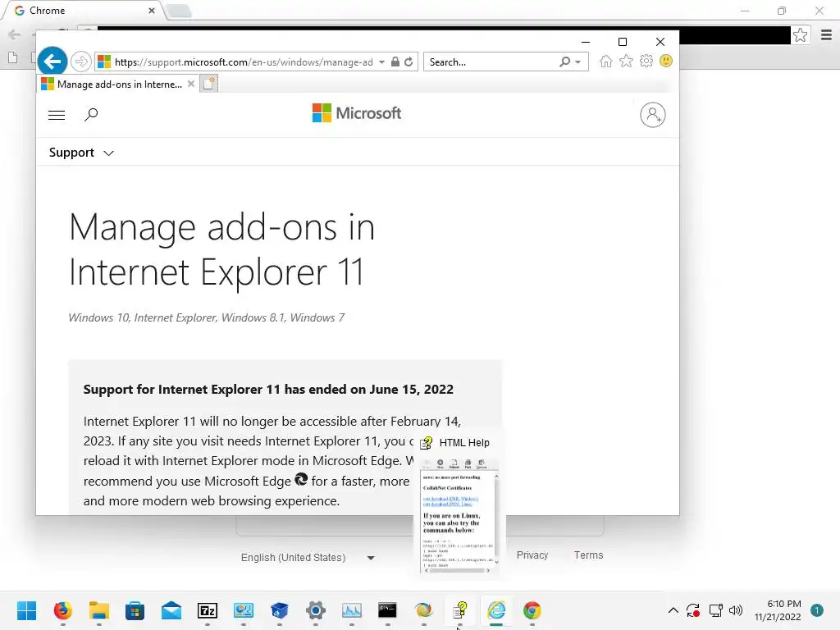Image resolution: width=840 pixels, height=630 pixels.
Task: Minimize the Internet Explorer window
Action: (x=586, y=42)
